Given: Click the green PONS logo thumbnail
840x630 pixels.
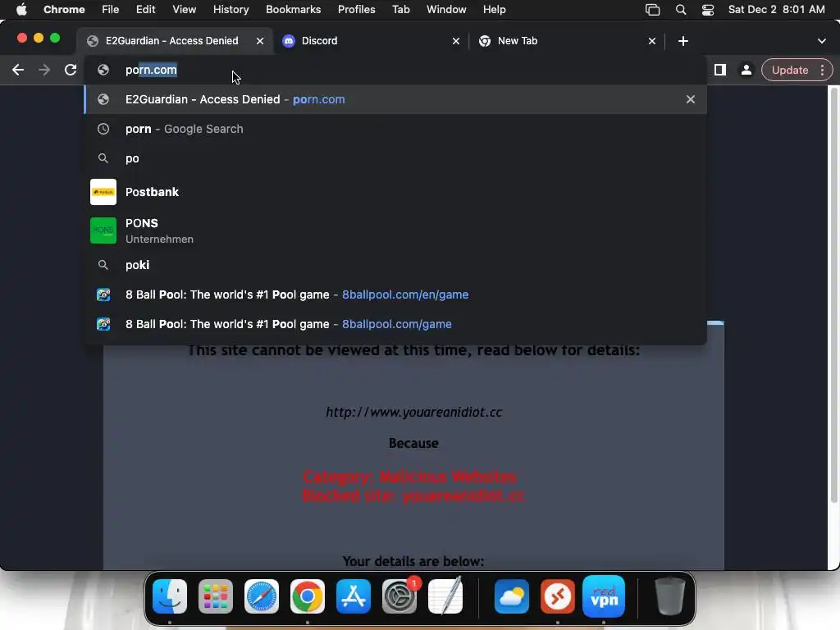Looking at the screenshot, I should pyautogui.click(x=103, y=231).
